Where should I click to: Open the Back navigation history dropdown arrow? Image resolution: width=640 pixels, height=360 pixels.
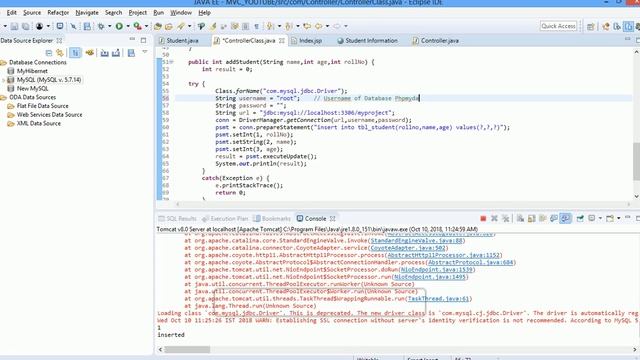[x=327, y=26]
